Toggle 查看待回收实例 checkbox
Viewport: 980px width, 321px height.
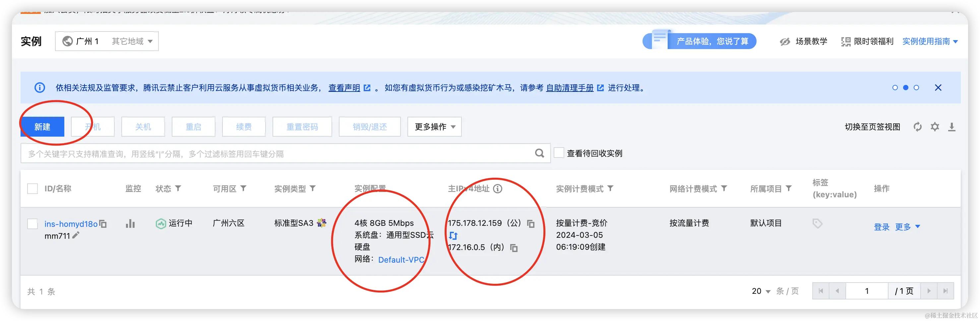(x=559, y=153)
